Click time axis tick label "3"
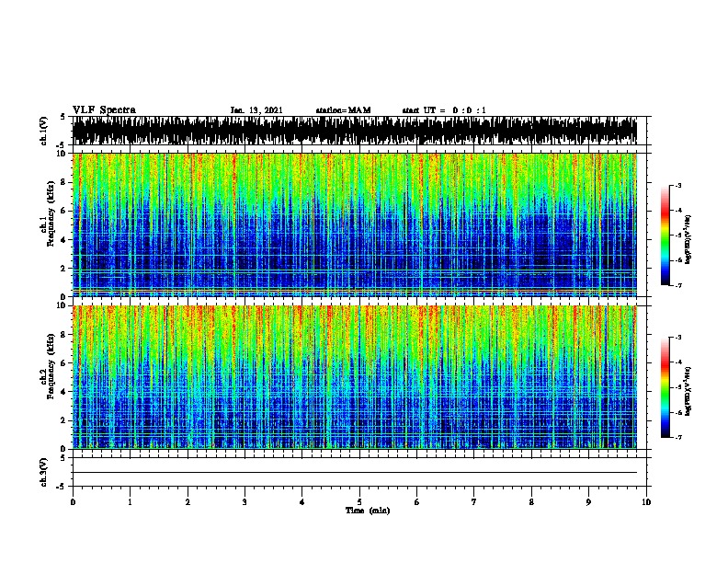The width and height of the screenshot is (728, 563). 245,502
